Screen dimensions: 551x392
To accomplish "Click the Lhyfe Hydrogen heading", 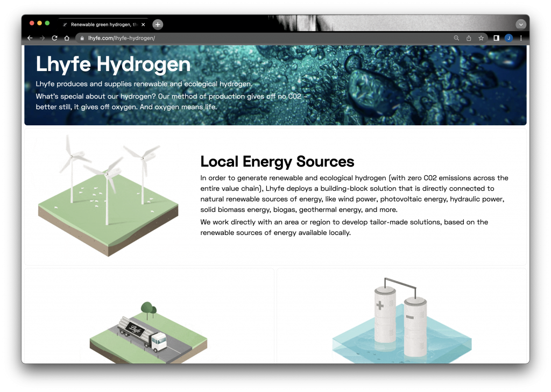I will pos(113,65).
